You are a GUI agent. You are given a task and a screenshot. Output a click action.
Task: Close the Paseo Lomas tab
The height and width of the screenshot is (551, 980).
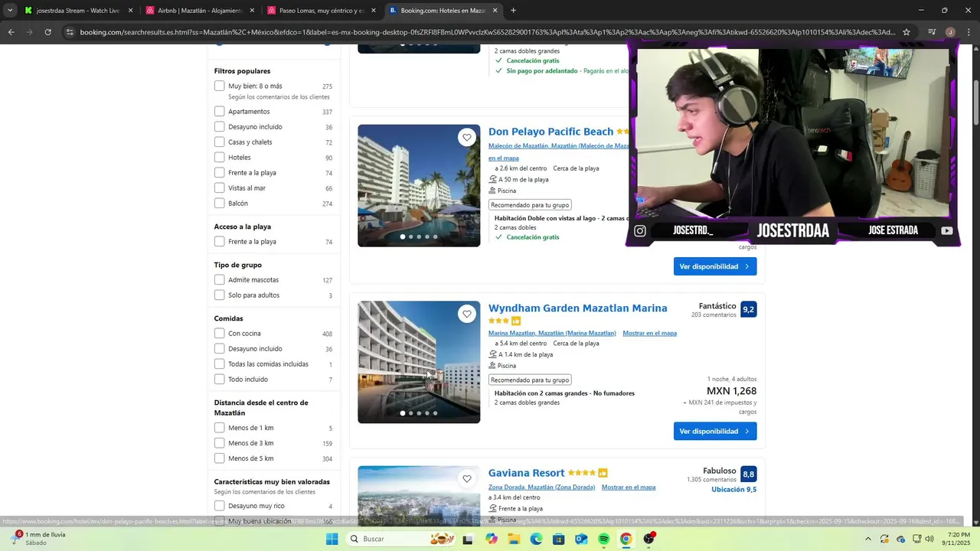(x=374, y=11)
